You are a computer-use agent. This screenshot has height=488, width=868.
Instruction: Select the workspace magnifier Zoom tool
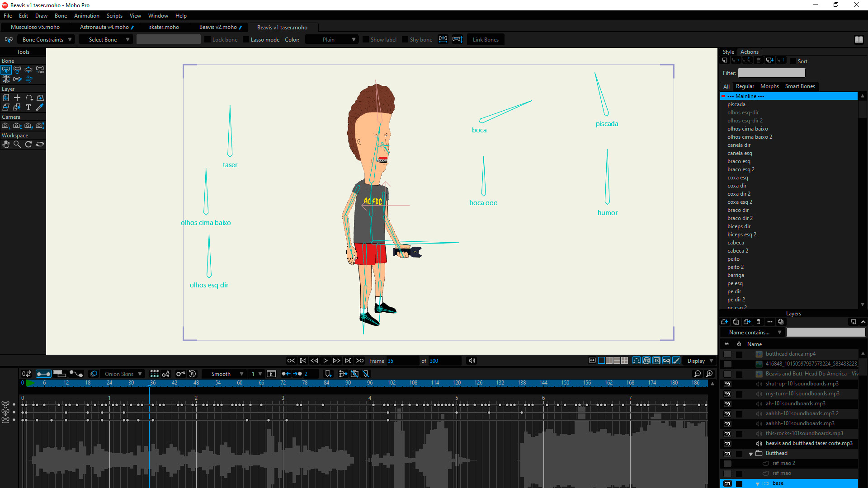17,145
